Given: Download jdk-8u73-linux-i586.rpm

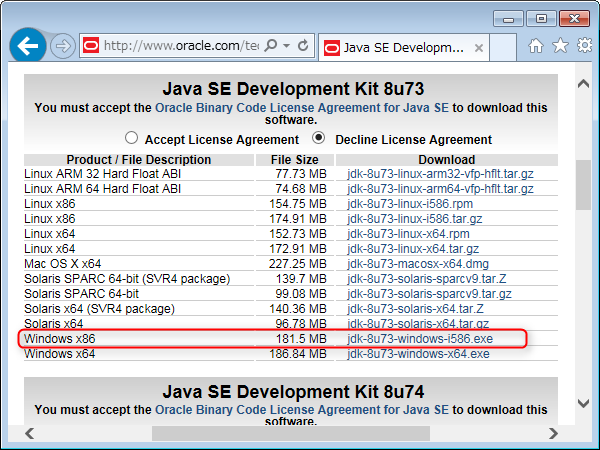Looking at the screenshot, I should [410, 204].
